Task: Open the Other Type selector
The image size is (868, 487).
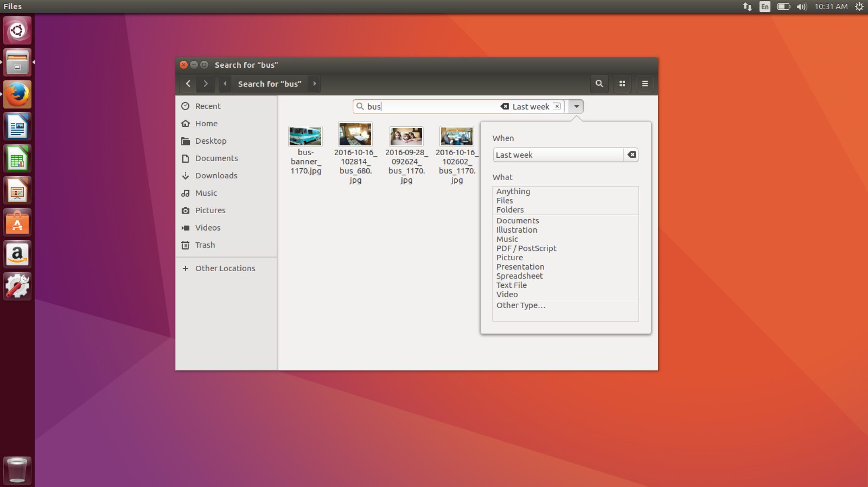Action: (520, 305)
